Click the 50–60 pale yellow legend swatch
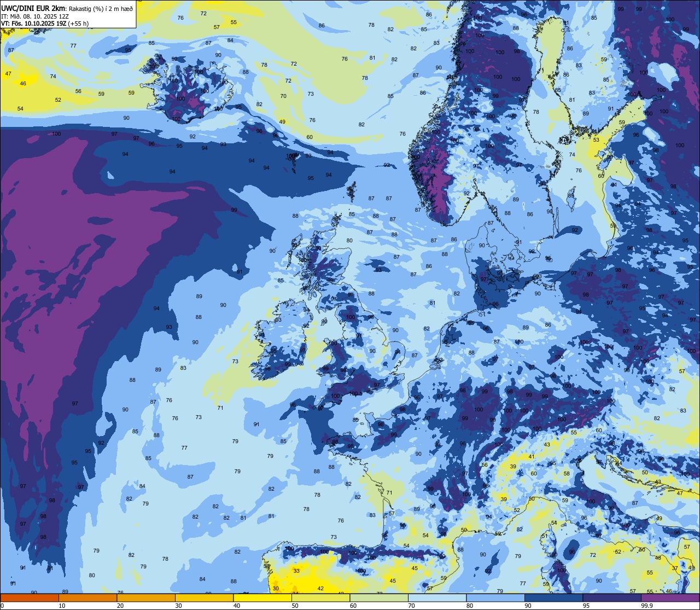Screen dimensions: 700x610 [x=320, y=598]
